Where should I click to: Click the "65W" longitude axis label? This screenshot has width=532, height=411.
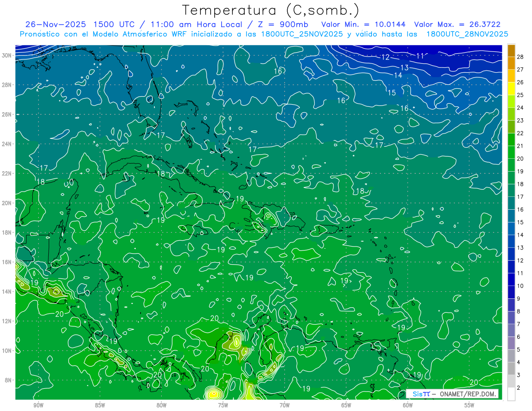346,406
